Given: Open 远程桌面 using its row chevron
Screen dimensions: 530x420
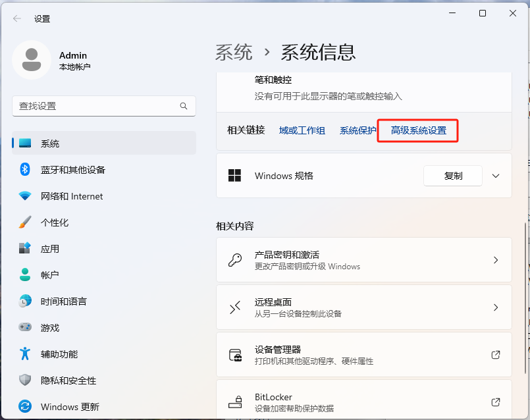Looking at the screenshot, I should coord(496,307).
